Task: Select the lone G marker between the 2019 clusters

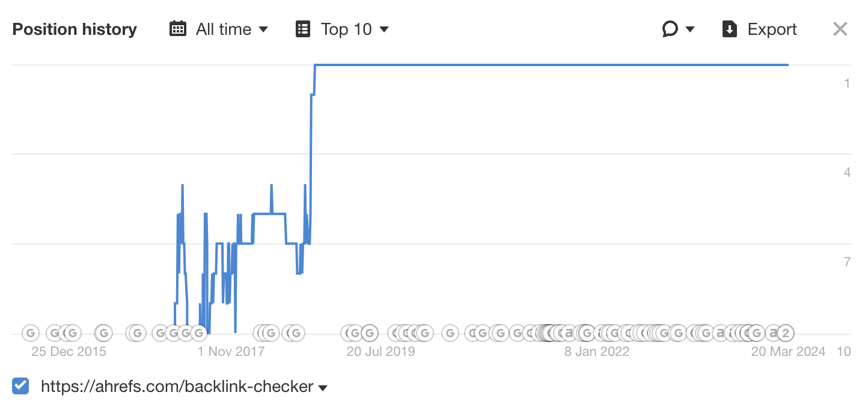Action: pyautogui.click(x=450, y=332)
